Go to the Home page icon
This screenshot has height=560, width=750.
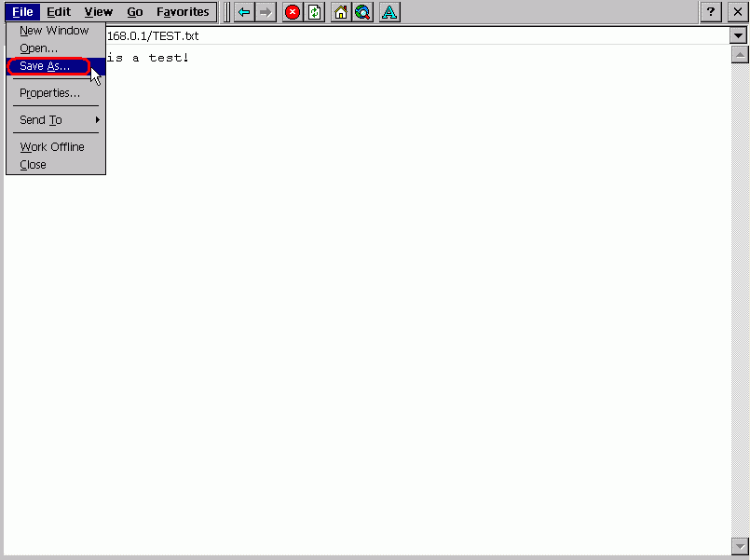(341, 12)
